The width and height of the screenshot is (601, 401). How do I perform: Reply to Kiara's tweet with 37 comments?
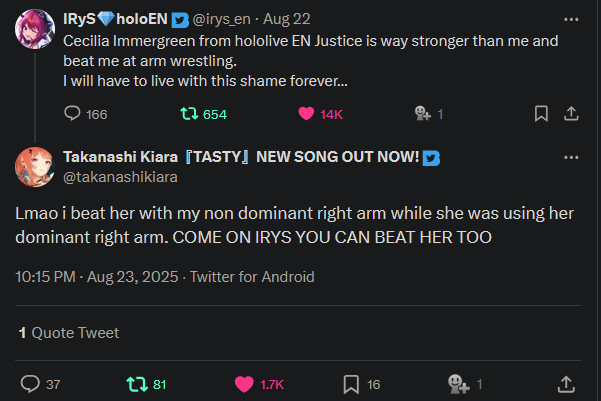point(30,384)
